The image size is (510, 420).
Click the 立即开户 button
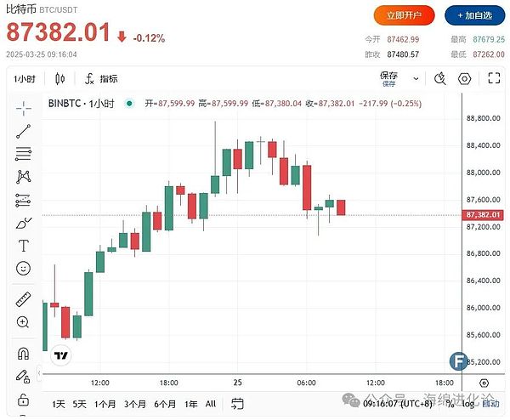(x=404, y=15)
